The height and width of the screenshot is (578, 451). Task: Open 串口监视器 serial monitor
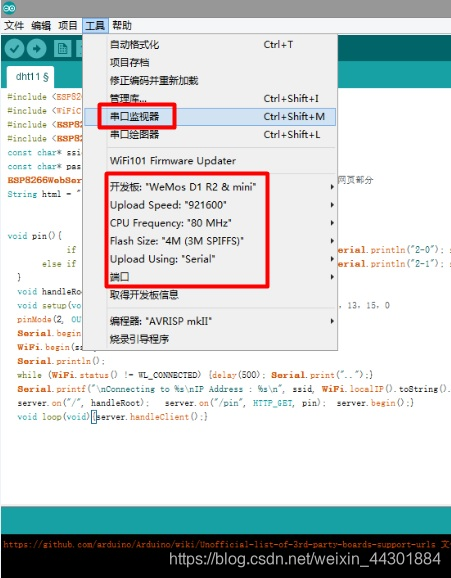[x=210, y=117]
